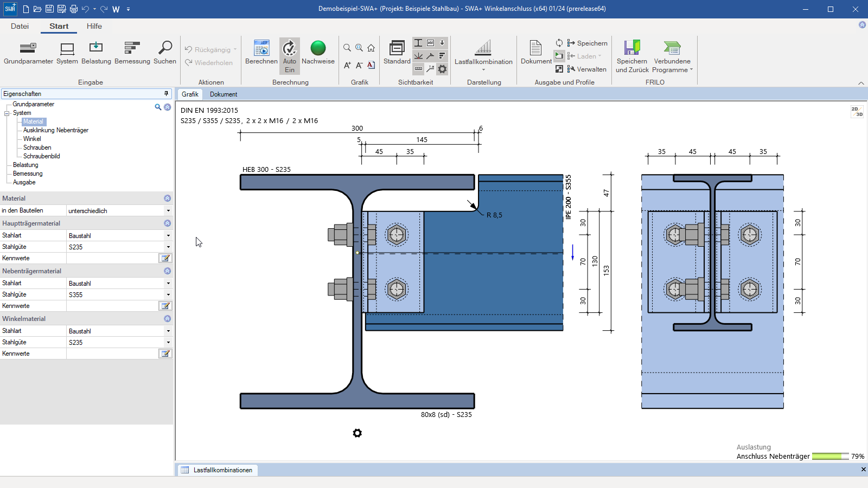Viewport: 868px width, 488px height.
Task: Toggle the red-dot support symbol visibility icon
Action: 418,56
